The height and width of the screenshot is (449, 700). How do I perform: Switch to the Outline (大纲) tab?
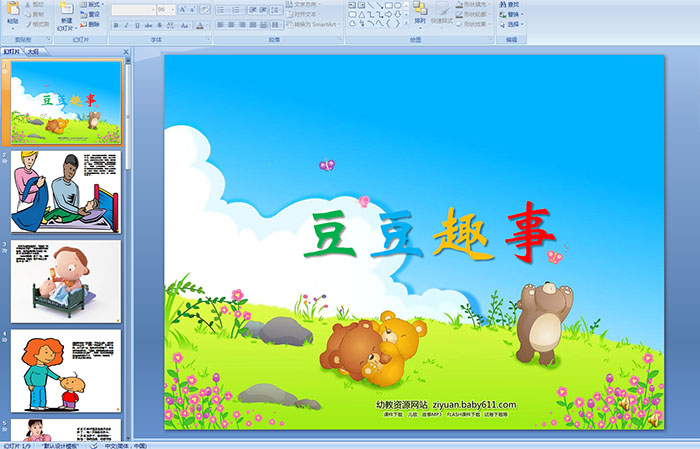[x=33, y=51]
